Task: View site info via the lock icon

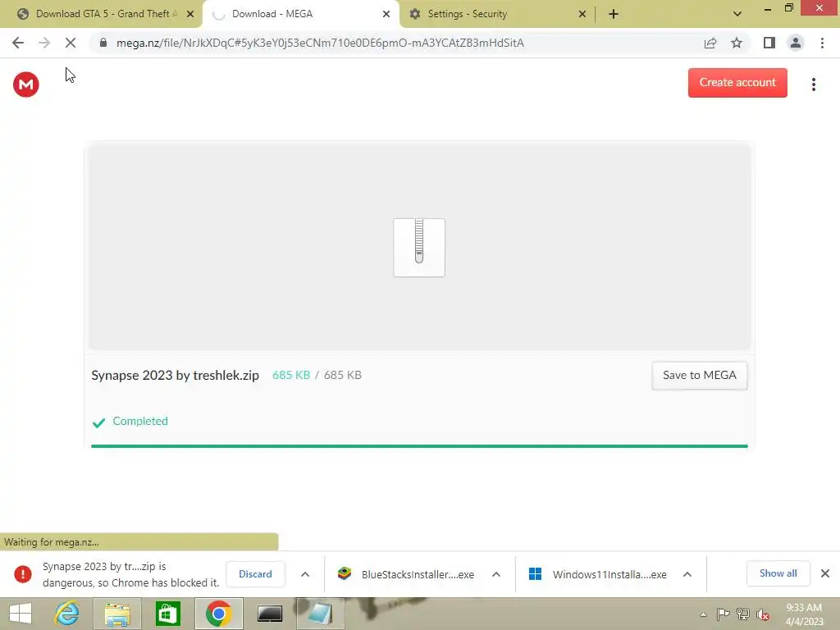Action: point(103,43)
